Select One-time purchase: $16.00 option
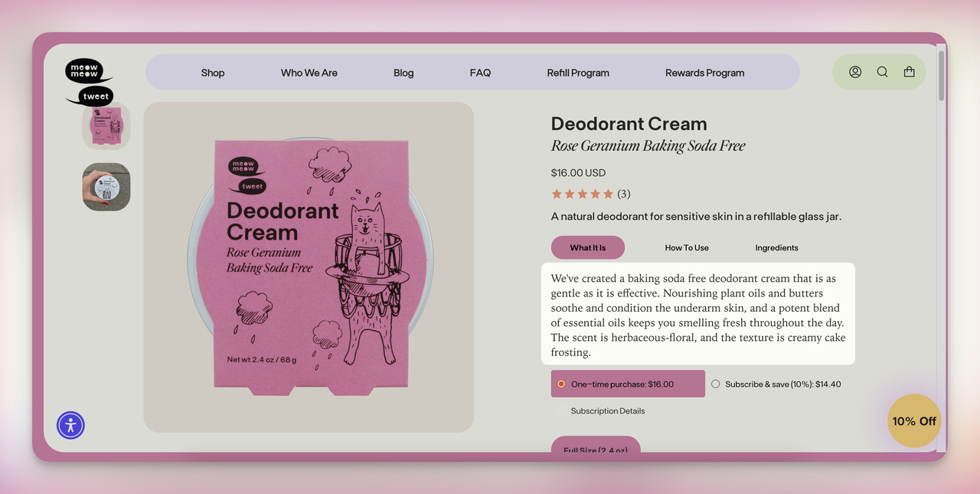 pos(628,384)
